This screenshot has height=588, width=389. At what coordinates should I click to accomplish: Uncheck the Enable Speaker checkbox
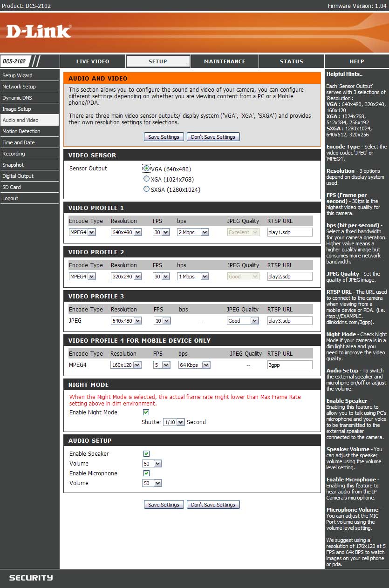[x=146, y=453]
